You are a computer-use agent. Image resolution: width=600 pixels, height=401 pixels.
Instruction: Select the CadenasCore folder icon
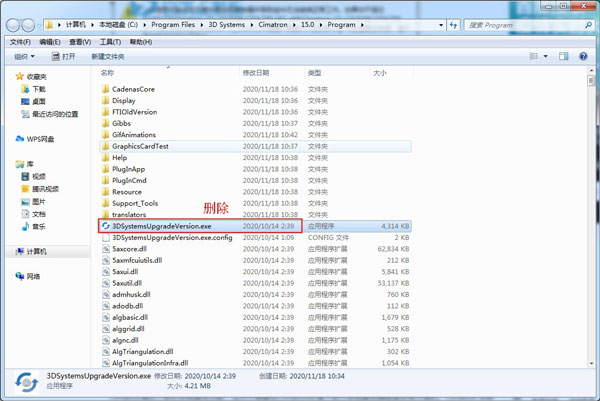(x=106, y=89)
